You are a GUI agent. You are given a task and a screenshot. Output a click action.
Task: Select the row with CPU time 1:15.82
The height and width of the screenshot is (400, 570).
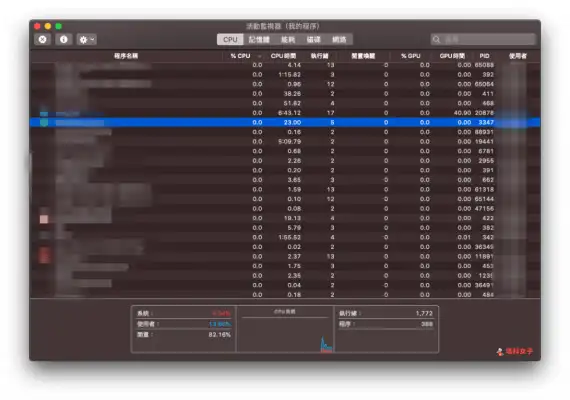[285, 75]
